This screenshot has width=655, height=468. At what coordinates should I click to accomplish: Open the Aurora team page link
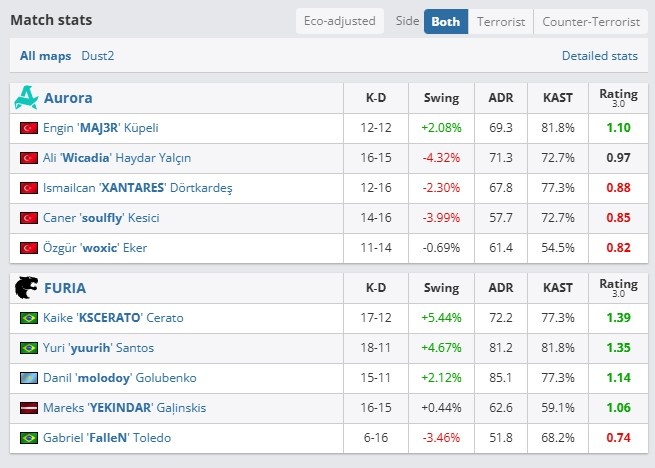click(68, 98)
